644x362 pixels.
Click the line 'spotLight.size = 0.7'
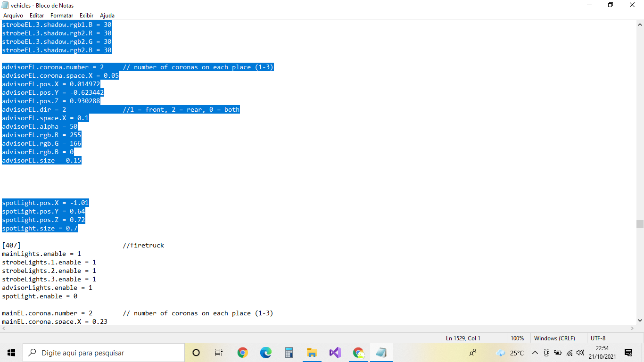pos(40,228)
